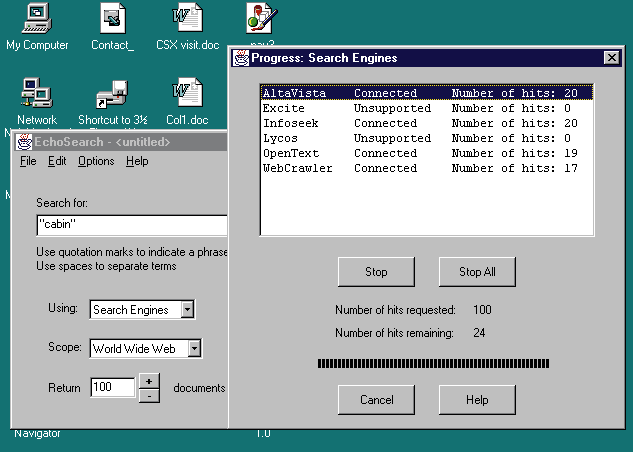The width and height of the screenshot is (633, 452).
Task: Decrease return documents with minus button
Action: [149, 396]
